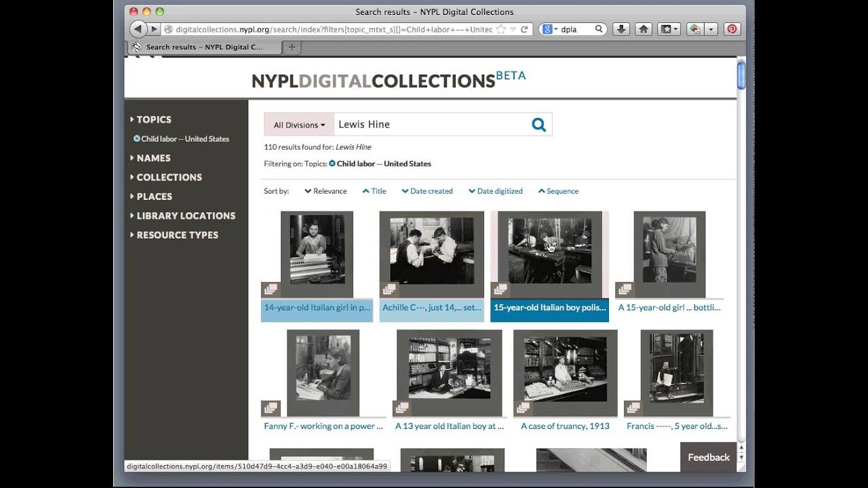Sort results by Date created
868x488 pixels.
pyautogui.click(x=427, y=191)
